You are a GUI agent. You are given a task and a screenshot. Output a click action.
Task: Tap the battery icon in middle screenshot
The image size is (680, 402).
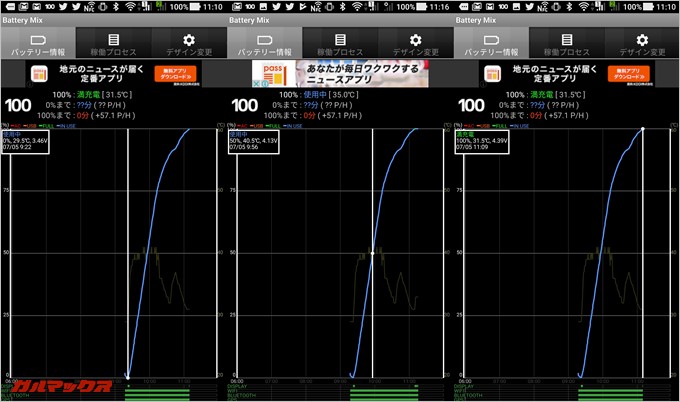point(265,39)
